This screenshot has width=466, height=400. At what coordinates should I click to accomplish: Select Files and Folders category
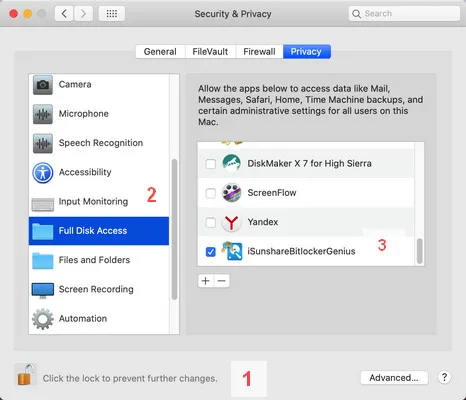pos(99,260)
